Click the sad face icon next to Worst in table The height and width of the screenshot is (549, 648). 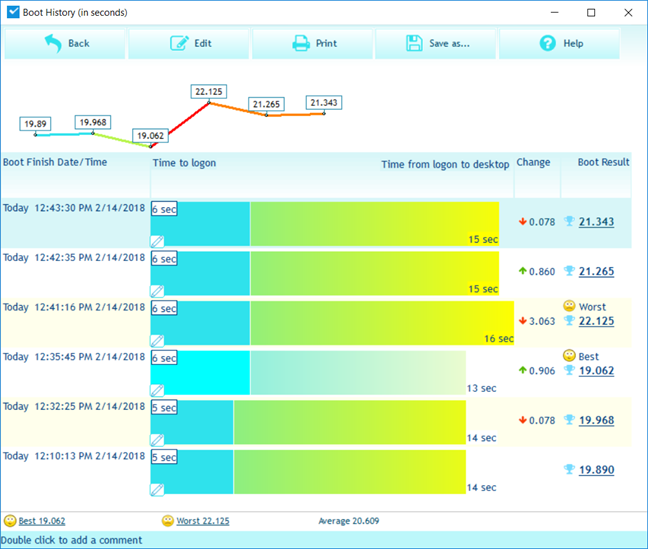tap(569, 306)
